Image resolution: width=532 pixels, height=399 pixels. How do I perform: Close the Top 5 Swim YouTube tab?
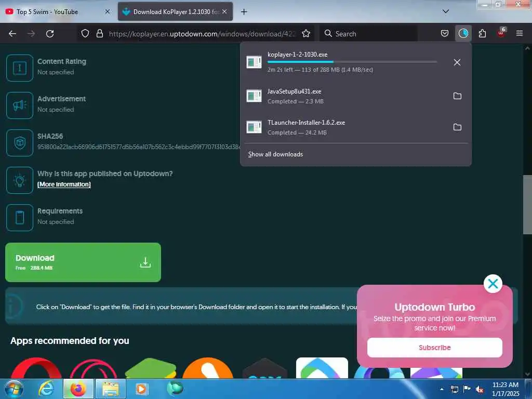click(107, 11)
